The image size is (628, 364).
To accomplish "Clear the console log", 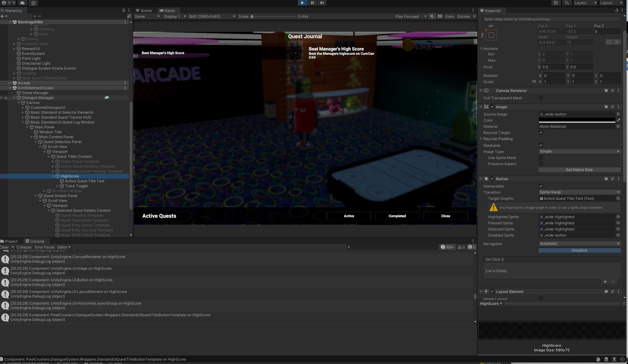I will coord(4,247).
